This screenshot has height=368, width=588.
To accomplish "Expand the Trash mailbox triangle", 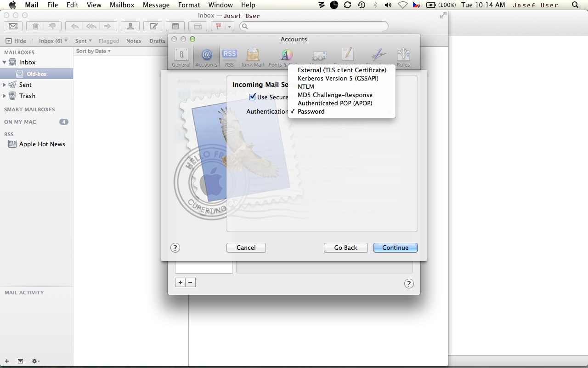I will tap(5, 96).
